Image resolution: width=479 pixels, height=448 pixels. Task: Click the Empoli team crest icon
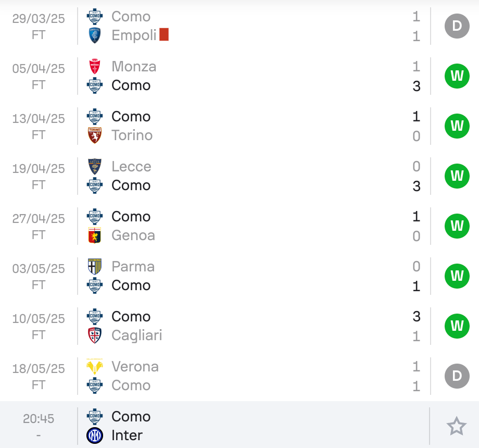[95, 35]
